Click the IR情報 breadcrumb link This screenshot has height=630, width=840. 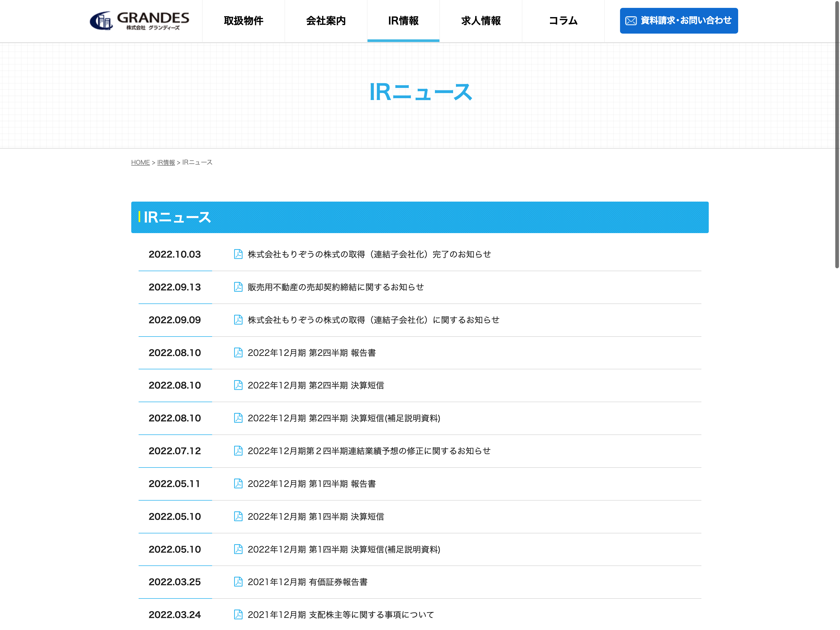(x=166, y=162)
